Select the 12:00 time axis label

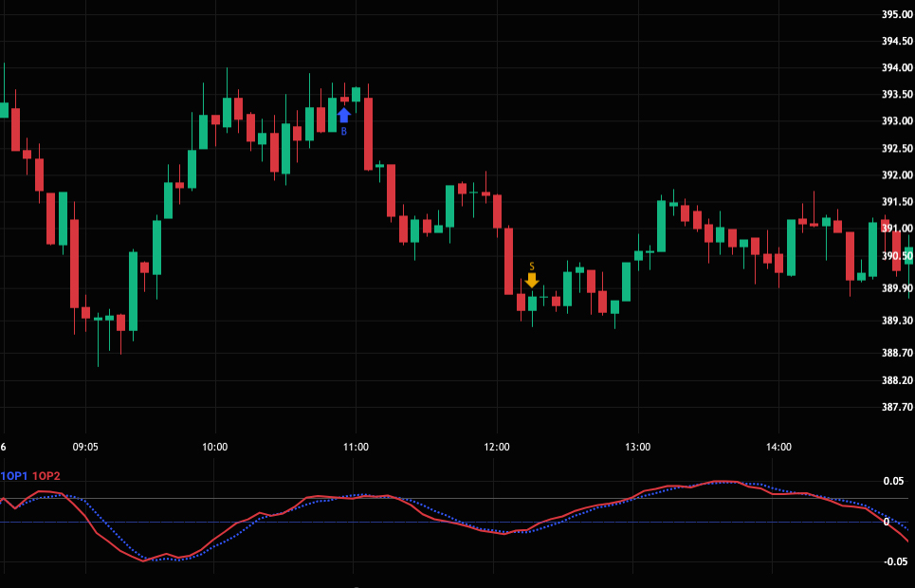coord(497,447)
